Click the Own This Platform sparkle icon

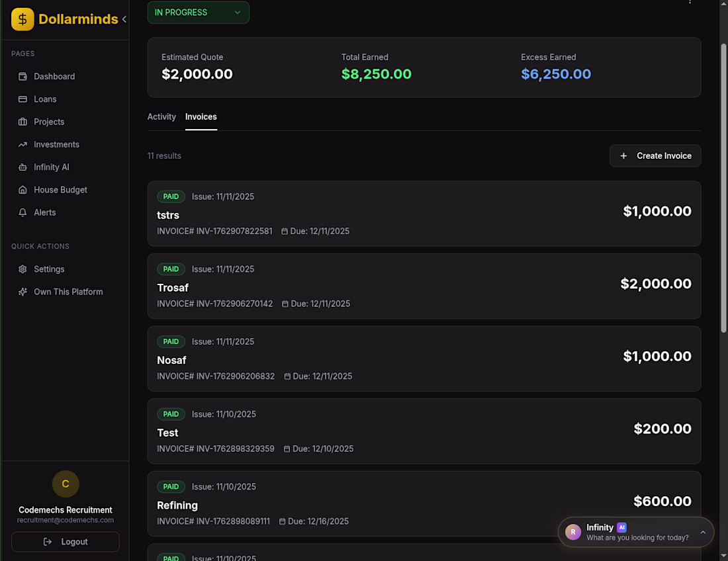tap(23, 292)
